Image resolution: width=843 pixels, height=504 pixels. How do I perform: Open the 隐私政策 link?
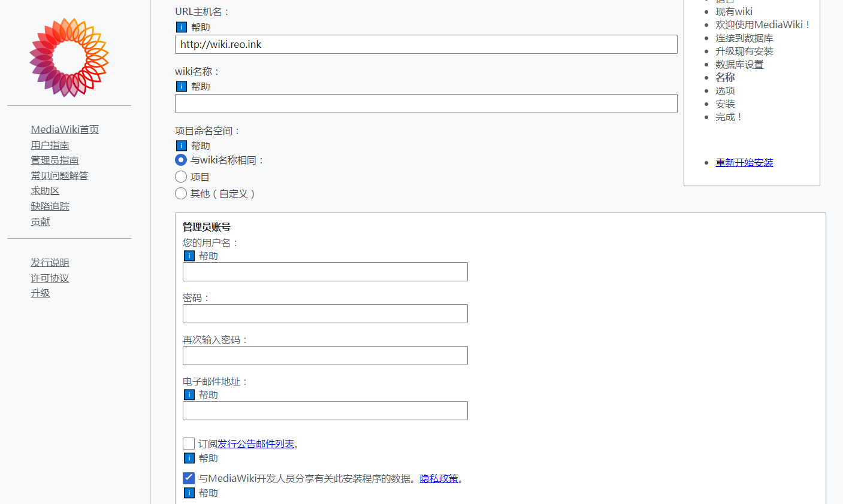coord(439,478)
